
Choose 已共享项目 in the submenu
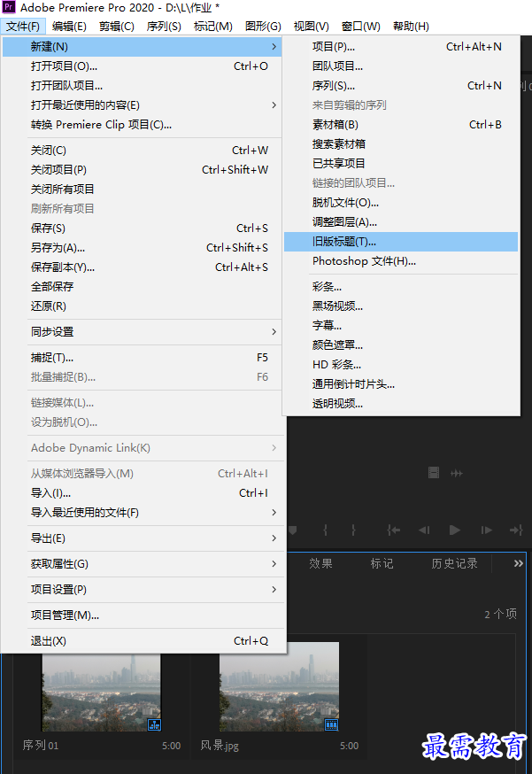tap(401, 163)
